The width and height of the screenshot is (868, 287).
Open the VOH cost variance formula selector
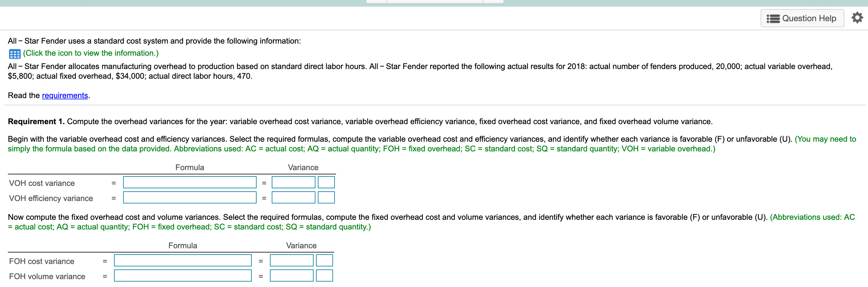(x=190, y=182)
